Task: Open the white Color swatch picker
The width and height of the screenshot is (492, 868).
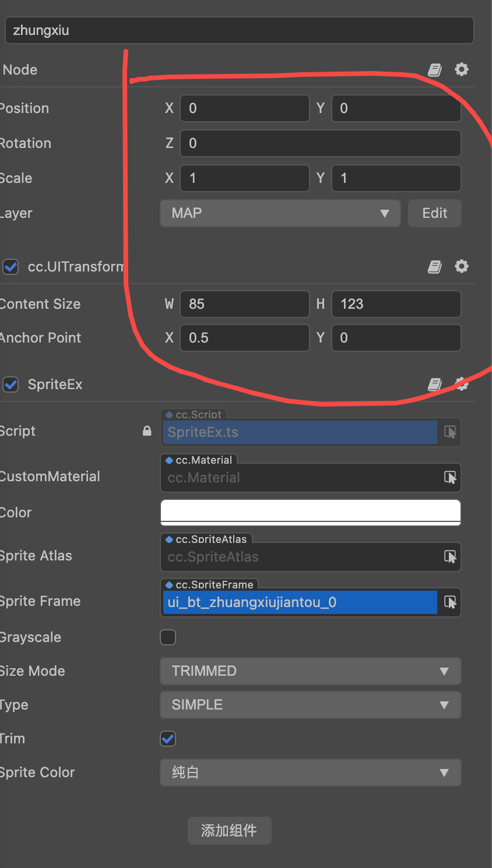Action: [310, 513]
